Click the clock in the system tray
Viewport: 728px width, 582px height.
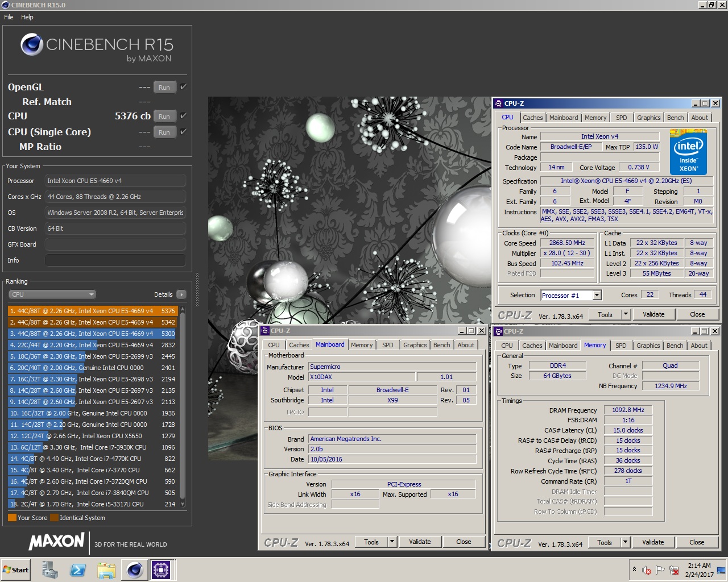tap(699, 569)
